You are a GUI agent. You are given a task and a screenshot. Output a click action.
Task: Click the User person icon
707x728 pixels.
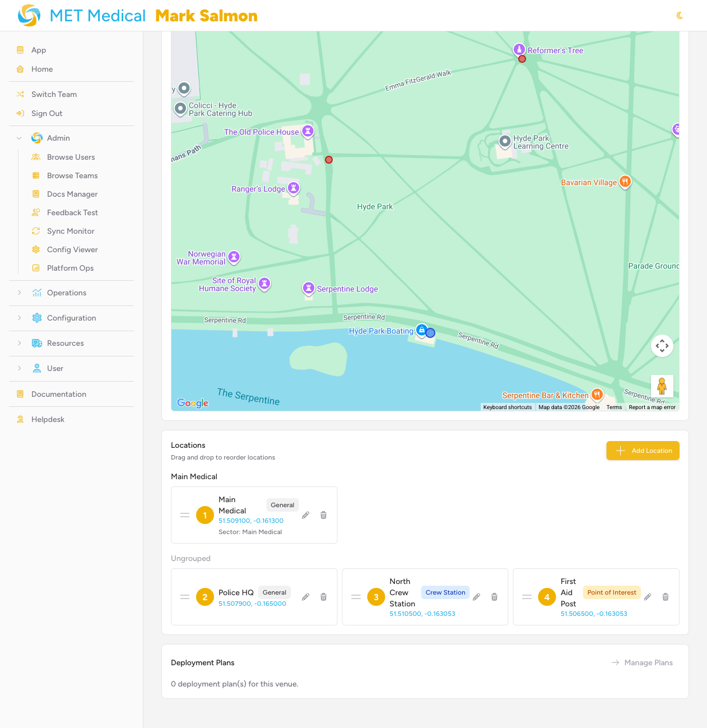tap(37, 368)
